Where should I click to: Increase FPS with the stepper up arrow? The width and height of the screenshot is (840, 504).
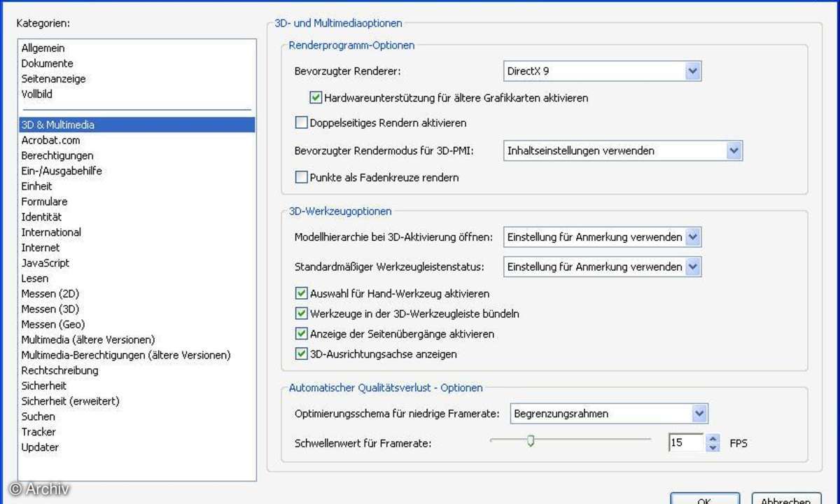tap(713, 438)
